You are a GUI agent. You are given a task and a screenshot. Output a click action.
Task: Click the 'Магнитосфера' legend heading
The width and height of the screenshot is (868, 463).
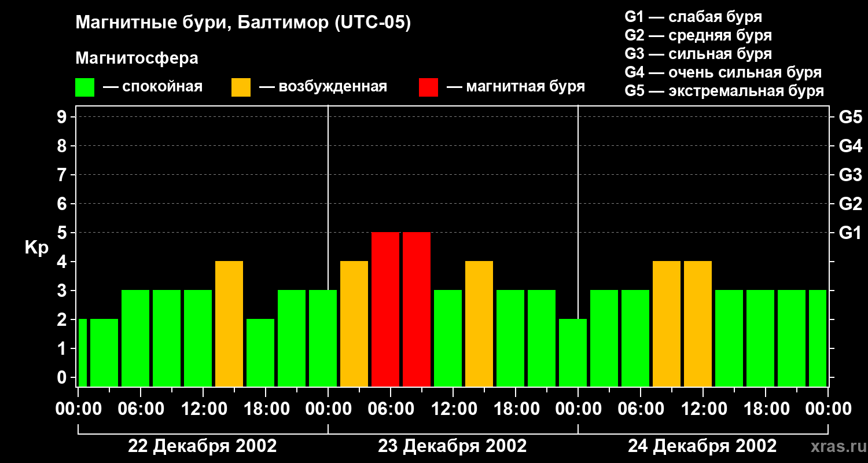[x=137, y=58]
